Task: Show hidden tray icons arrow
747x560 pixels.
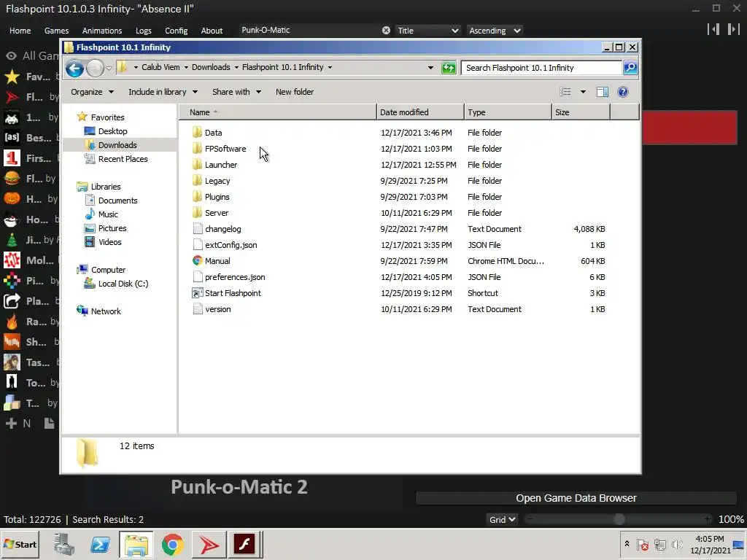Action: (x=627, y=543)
